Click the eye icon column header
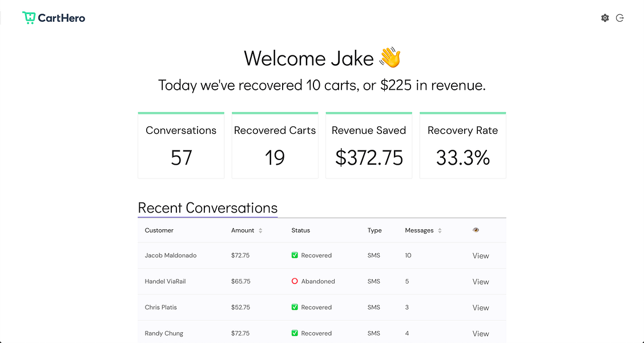The height and width of the screenshot is (343, 644). (476, 230)
